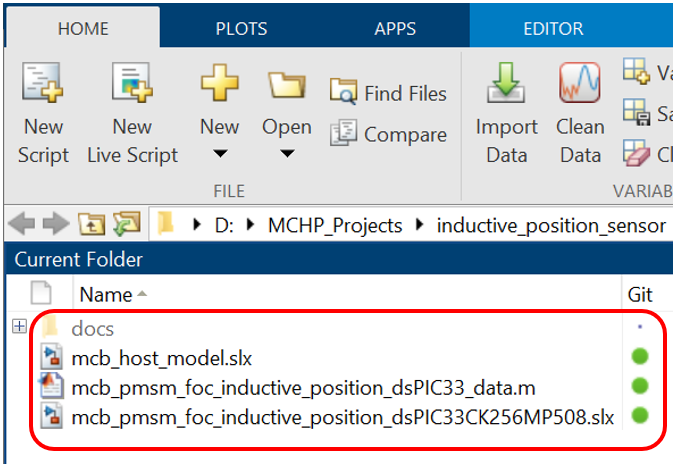Click Find Files
Screen dimensions: 678x467
point(388,93)
